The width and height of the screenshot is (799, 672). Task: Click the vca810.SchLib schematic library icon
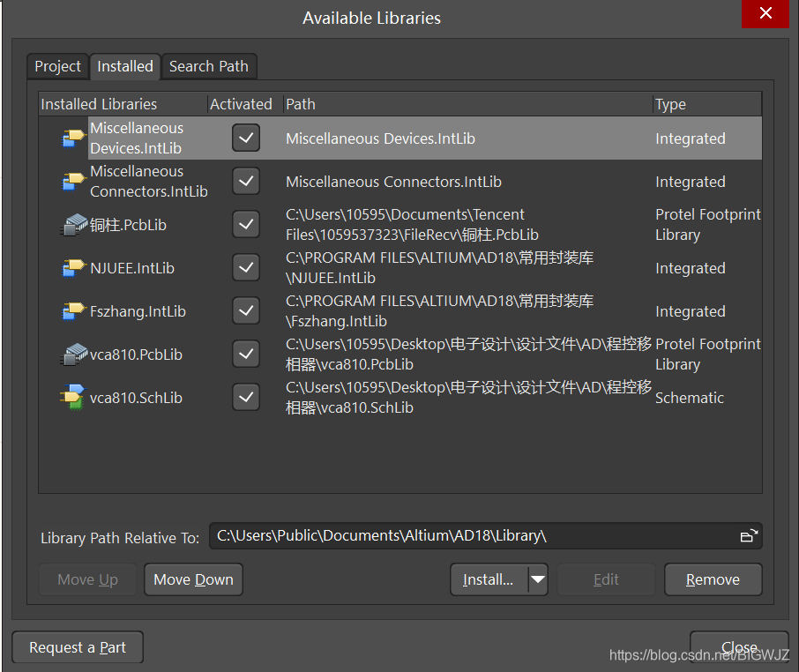[73, 398]
